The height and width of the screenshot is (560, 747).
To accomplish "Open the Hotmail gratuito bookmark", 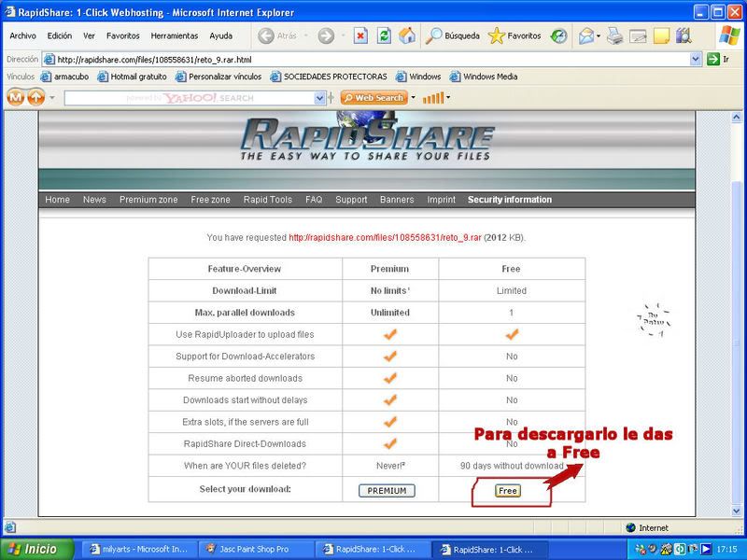I will coord(132,77).
